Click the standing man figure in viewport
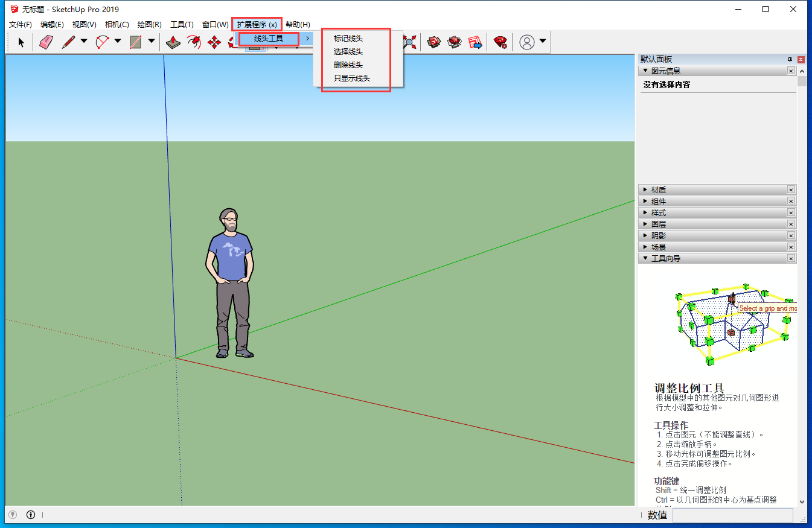812x528 pixels. click(x=229, y=283)
